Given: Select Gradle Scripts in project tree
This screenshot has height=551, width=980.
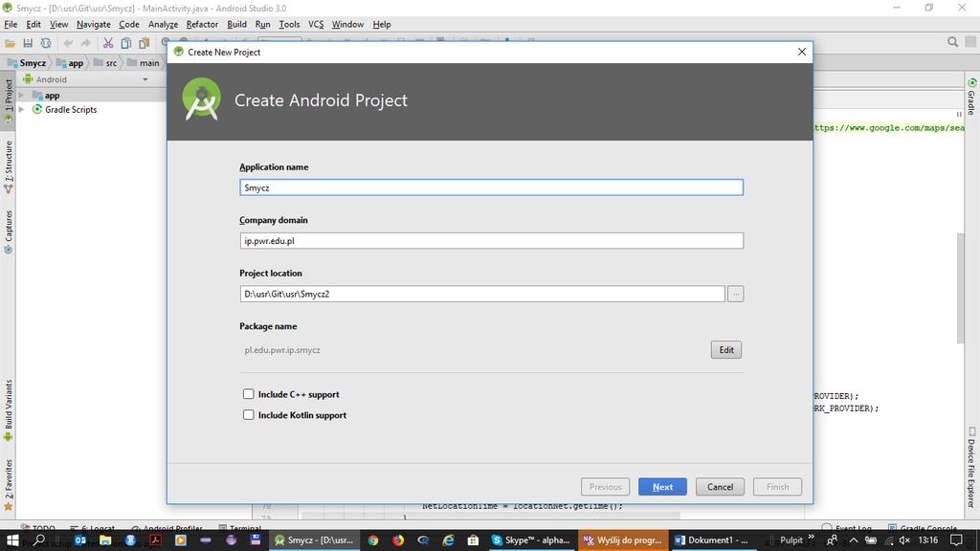Looking at the screenshot, I should [x=71, y=109].
